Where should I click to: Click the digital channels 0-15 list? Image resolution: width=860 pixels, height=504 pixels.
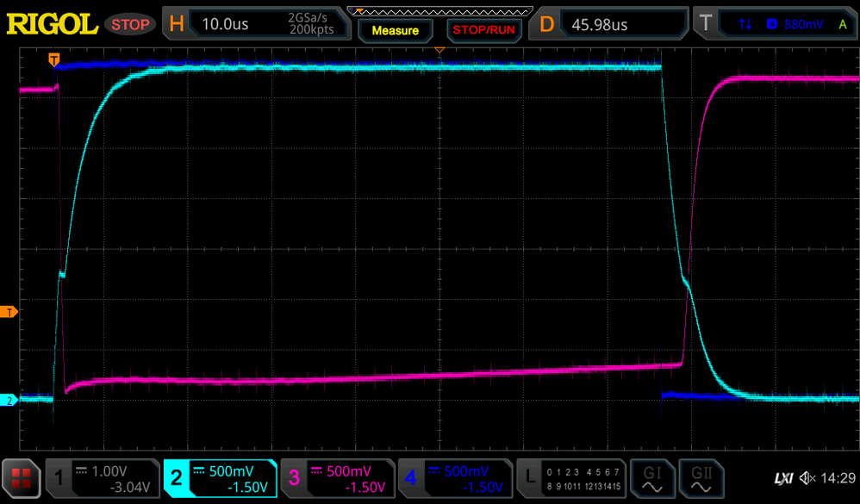pyautogui.click(x=583, y=479)
